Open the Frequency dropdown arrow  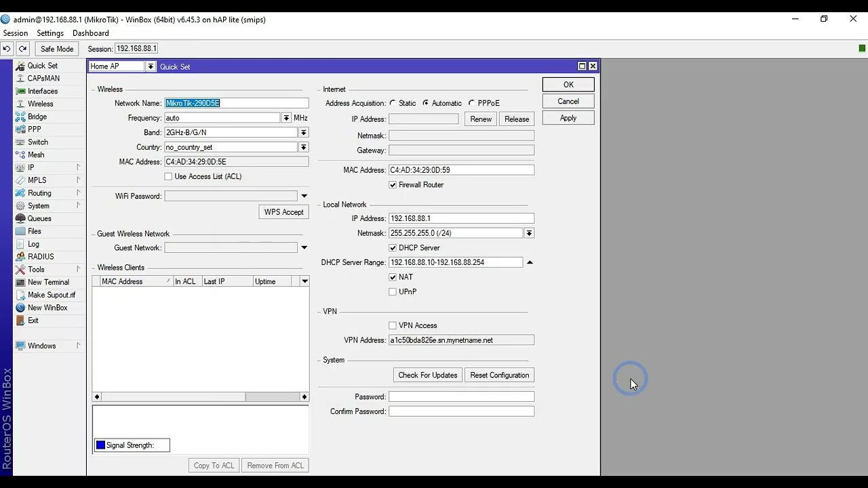[x=286, y=118]
